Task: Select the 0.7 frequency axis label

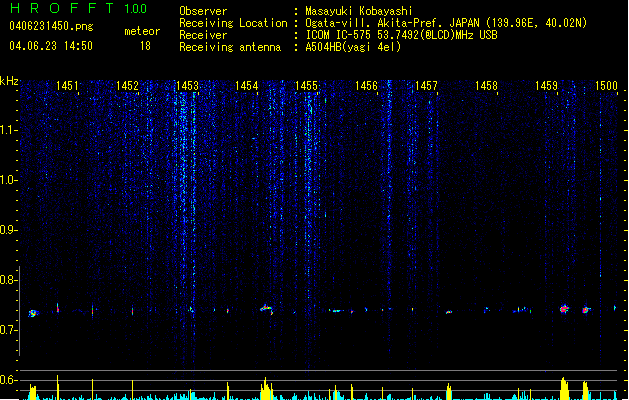Action: [9, 330]
